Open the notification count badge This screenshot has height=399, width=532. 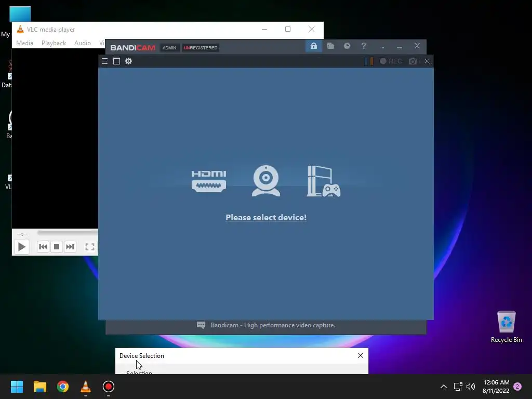[517, 387]
